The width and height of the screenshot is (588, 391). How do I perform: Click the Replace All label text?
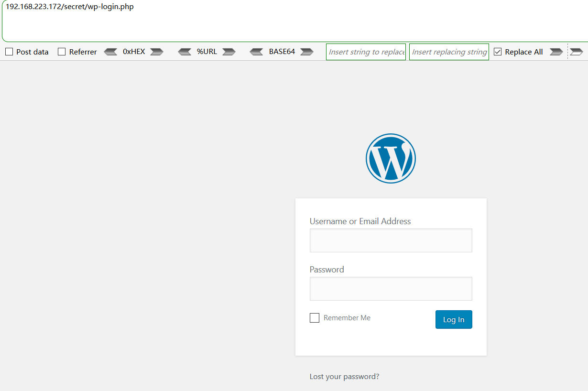pyautogui.click(x=524, y=52)
